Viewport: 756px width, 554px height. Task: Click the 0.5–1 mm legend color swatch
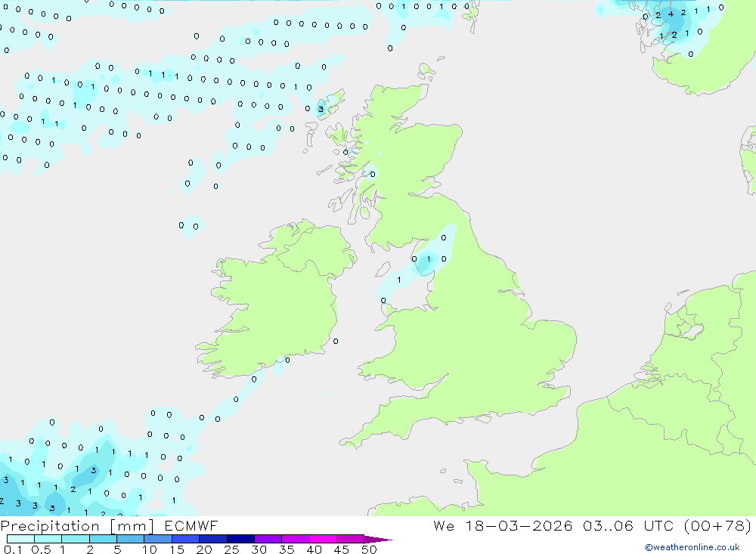tap(48, 539)
